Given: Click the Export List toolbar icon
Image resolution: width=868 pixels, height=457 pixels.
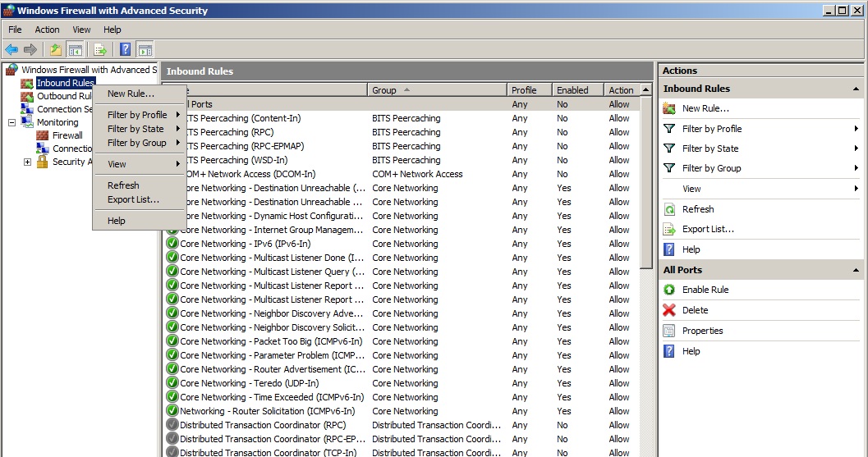Looking at the screenshot, I should tap(100, 50).
